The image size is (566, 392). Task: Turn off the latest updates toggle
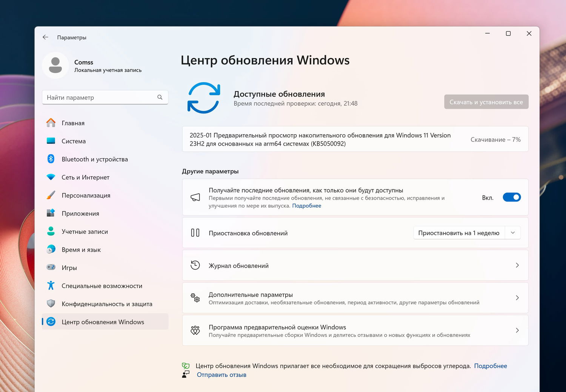512,197
